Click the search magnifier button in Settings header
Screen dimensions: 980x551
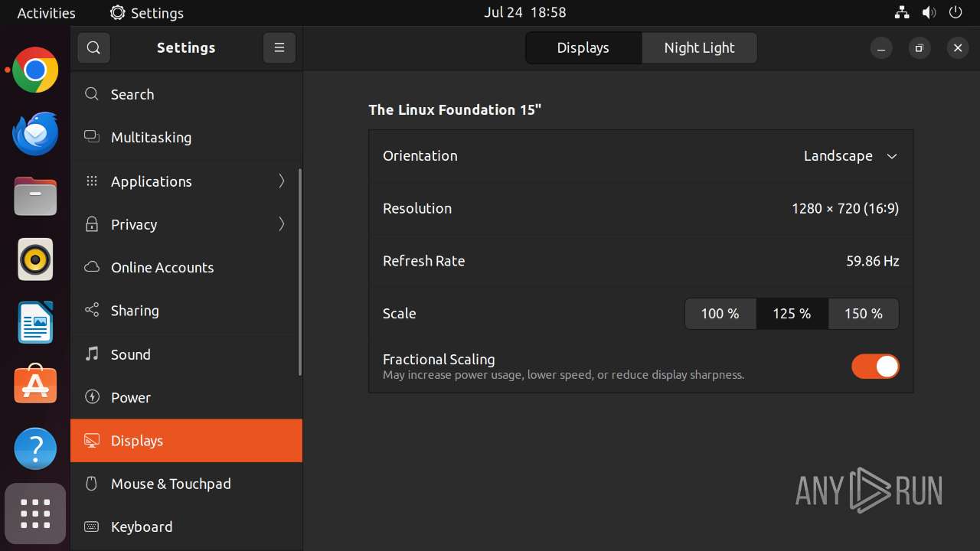click(93, 47)
